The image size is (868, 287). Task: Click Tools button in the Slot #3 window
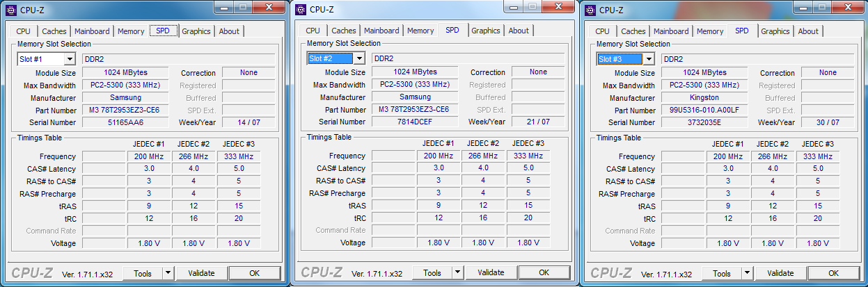pyautogui.click(x=722, y=273)
